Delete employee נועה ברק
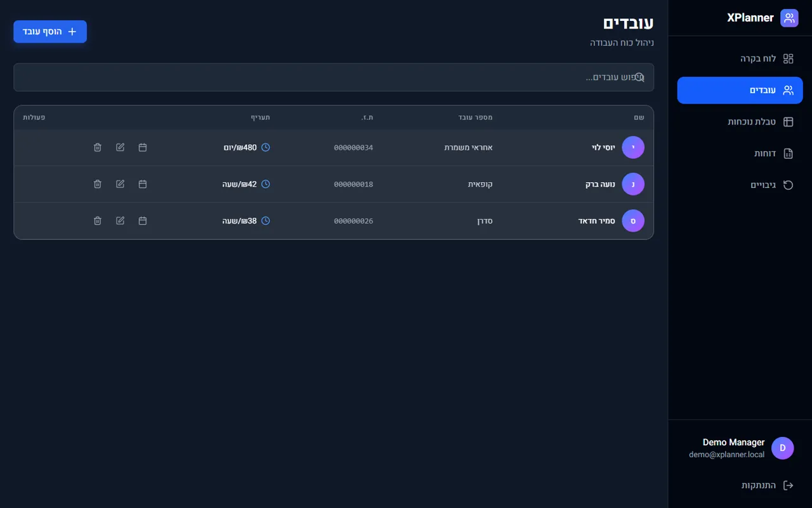 [98, 184]
